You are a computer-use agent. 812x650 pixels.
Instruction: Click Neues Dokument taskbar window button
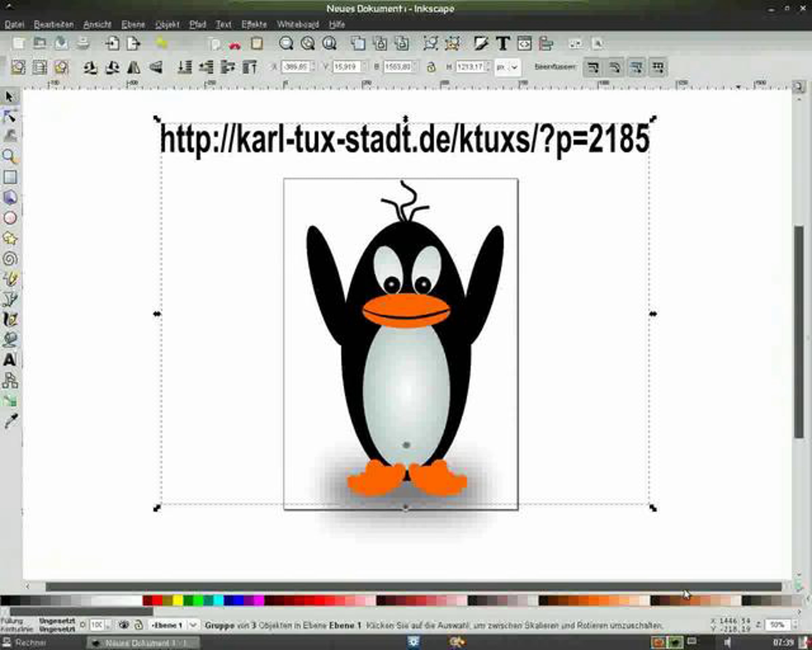(x=143, y=643)
